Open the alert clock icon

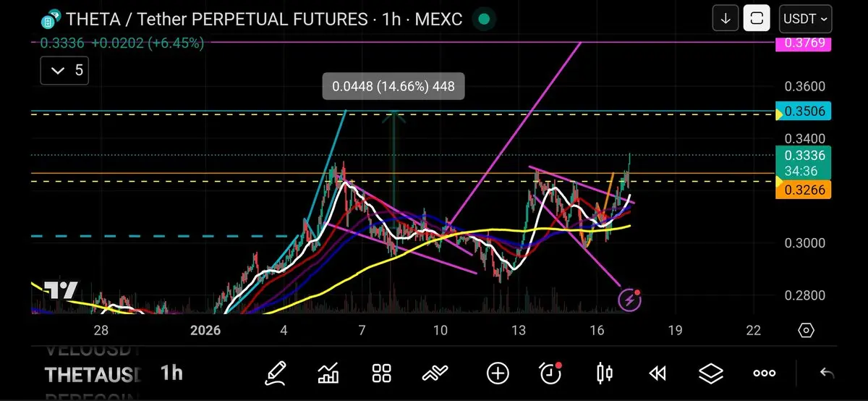click(551, 373)
